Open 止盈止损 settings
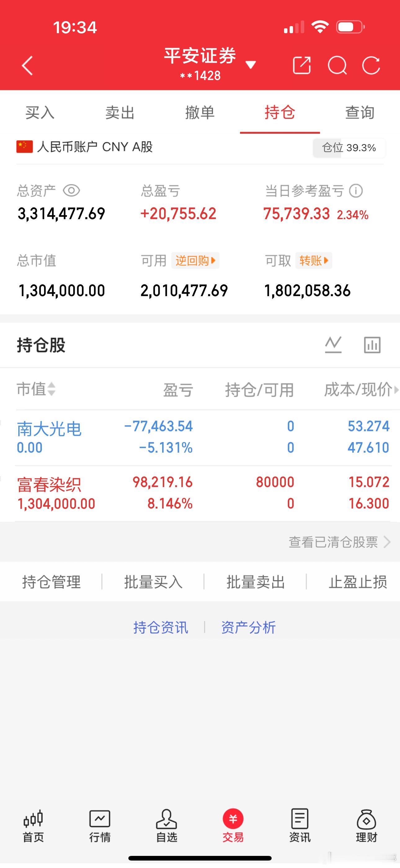400x868 pixels. click(x=358, y=582)
